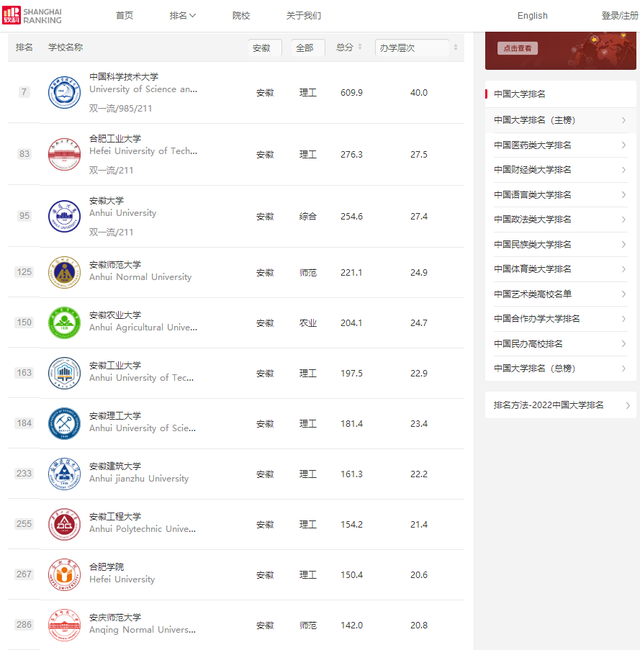Open 中国财经类大学排名 sidebar item
Viewport: 640px width, 650px height.
coord(560,170)
